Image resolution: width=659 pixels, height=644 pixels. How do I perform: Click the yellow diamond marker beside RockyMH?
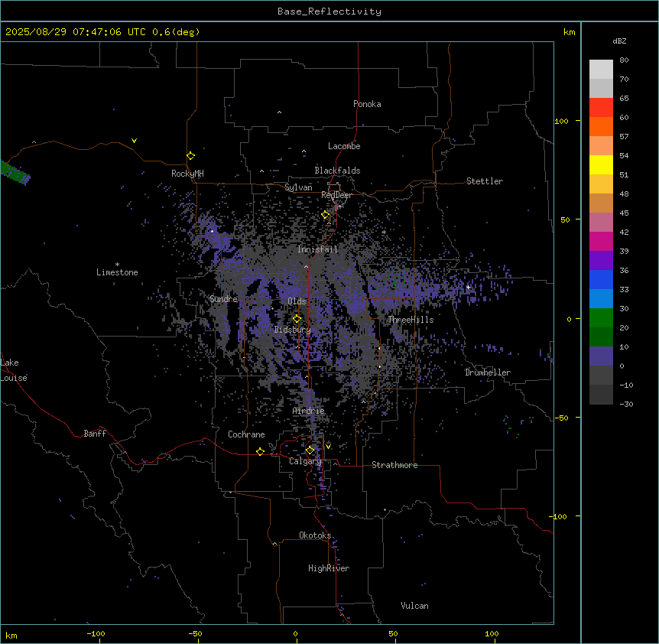(x=191, y=156)
